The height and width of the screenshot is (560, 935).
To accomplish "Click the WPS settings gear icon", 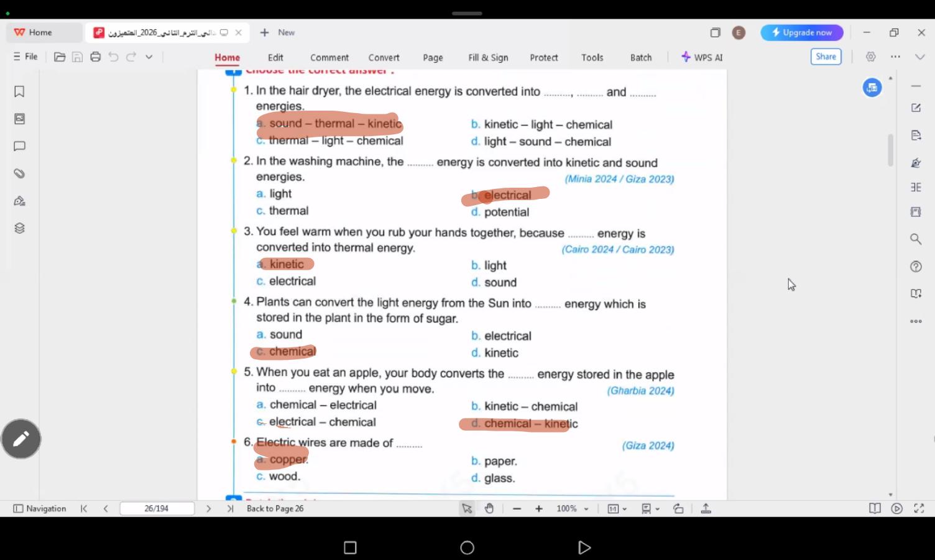I will pos(871,57).
